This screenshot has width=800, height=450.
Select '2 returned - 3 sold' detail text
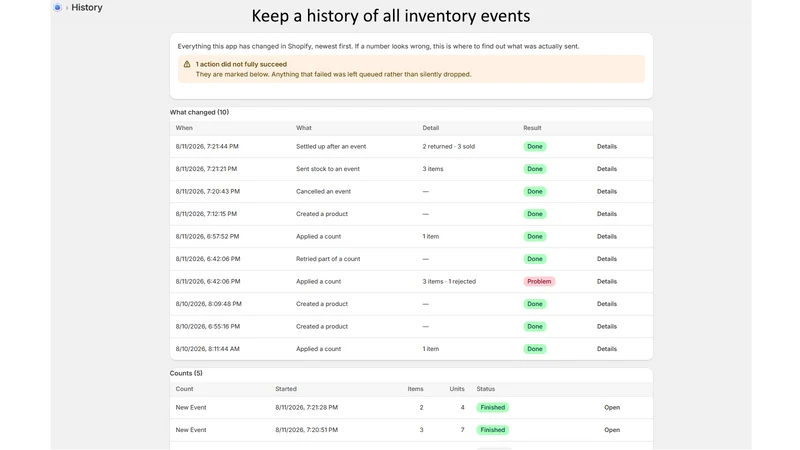click(x=448, y=146)
